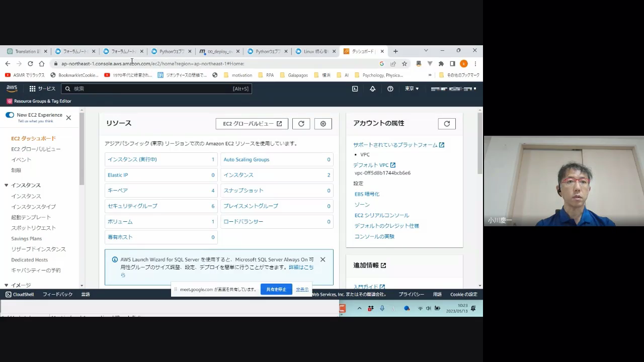Switch to the Linux browser tab
Viewport: 644px width, 362px height.
[314, 51]
